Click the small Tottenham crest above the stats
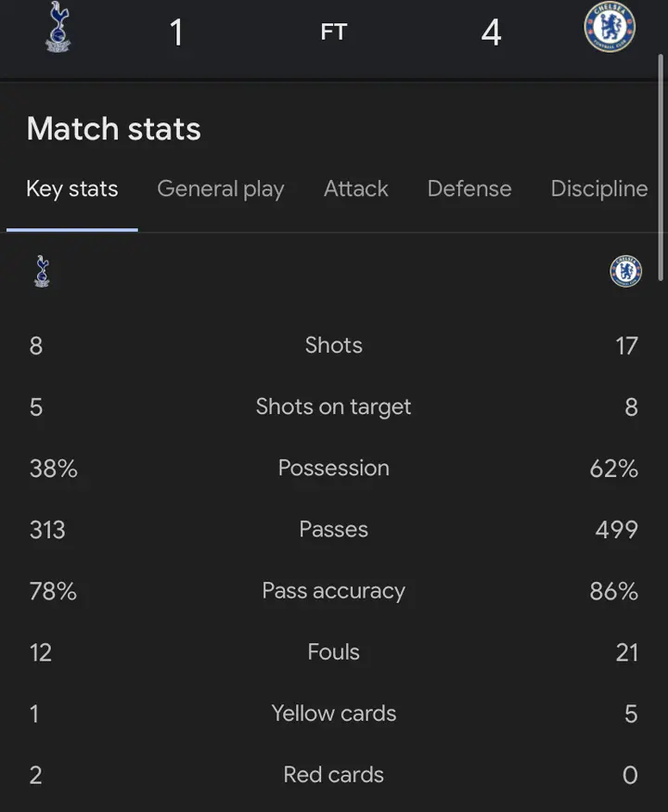The width and height of the screenshot is (668, 812). coord(42,271)
